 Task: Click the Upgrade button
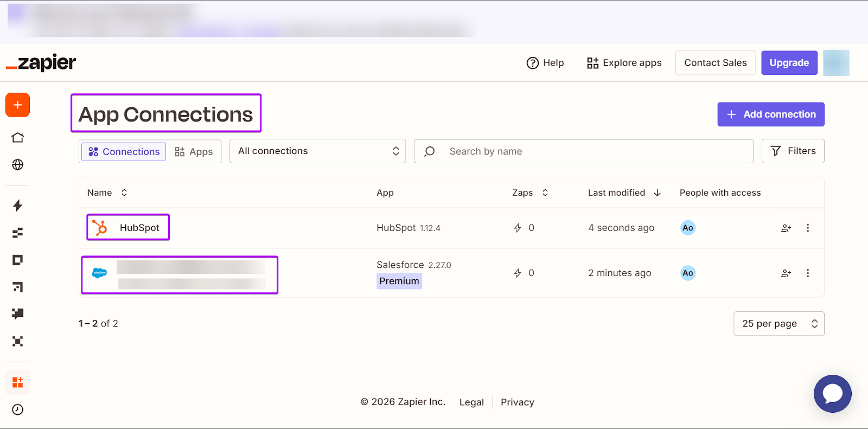tap(789, 63)
